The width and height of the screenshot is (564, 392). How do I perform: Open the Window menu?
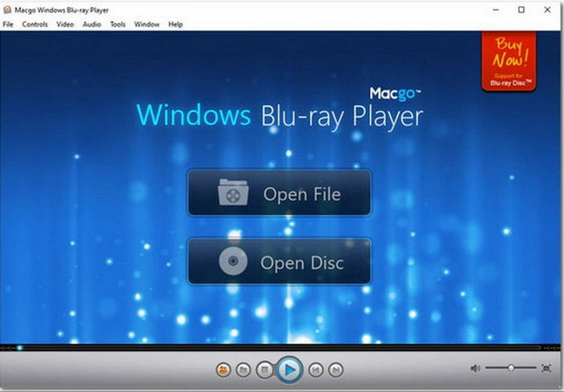point(147,24)
